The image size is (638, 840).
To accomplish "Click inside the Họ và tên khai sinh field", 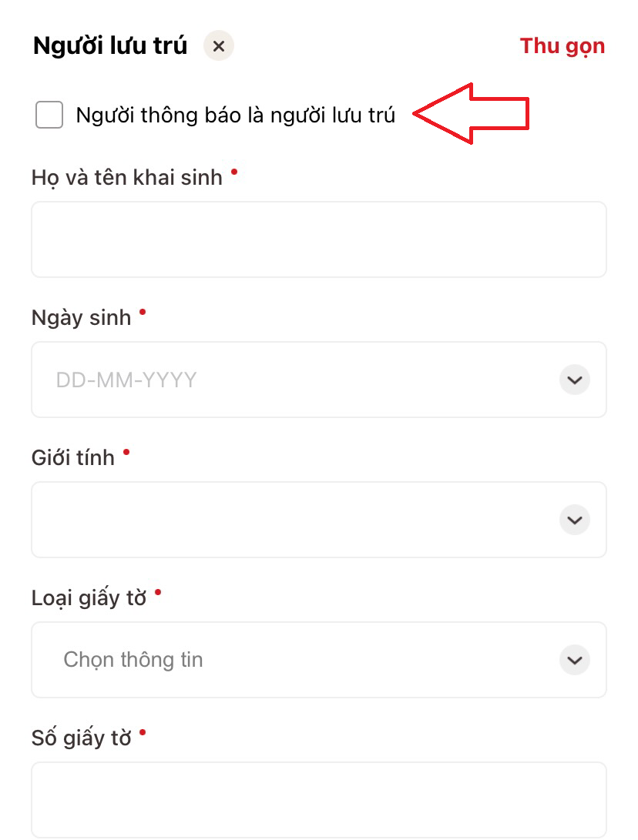I will tap(319, 239).
